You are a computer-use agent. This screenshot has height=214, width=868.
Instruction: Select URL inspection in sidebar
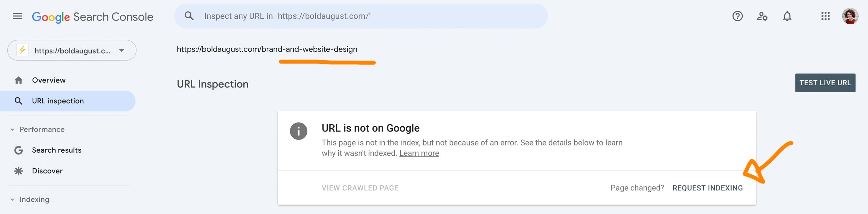coord(58,101)
